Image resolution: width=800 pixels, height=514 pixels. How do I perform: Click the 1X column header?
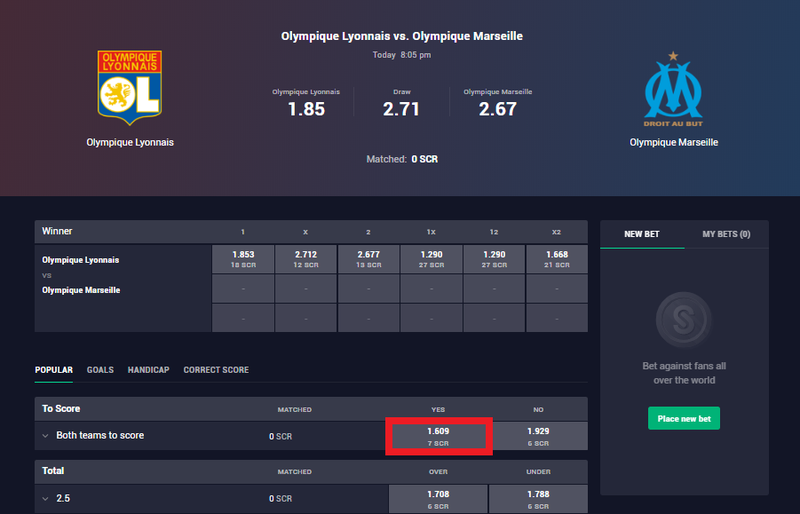(x=431, y=232)
